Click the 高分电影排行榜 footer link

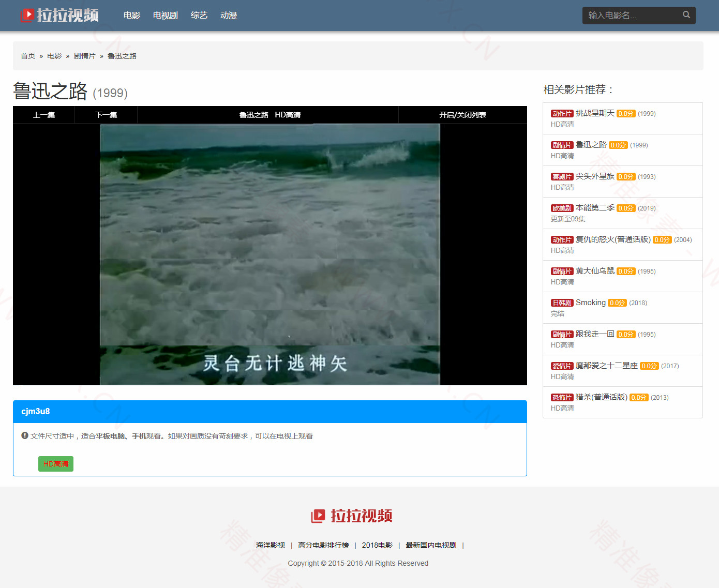(323, 545)
